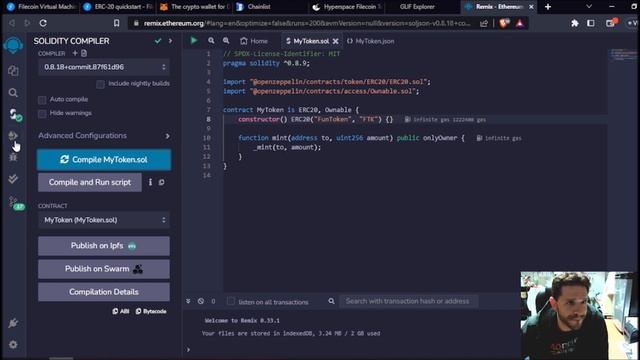Open the MyToken contract dropdown

[104, 220]
